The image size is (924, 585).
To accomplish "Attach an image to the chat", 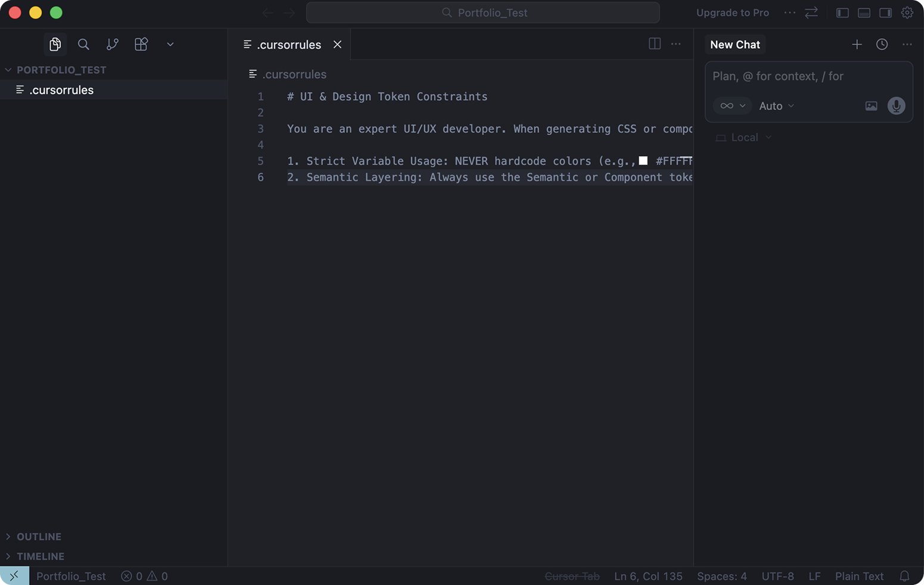I will click(871, 106).
